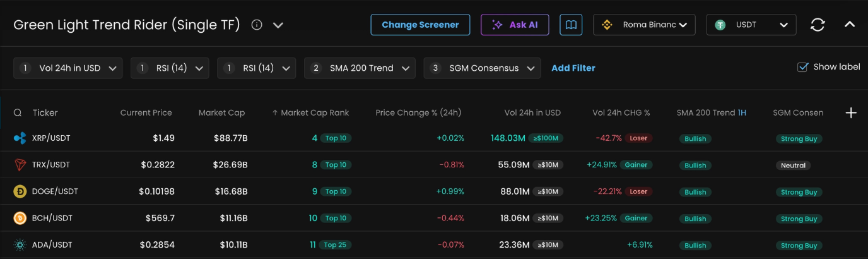Screen dimensions: 868x259
Task: Click the BCH coin icon
Action: pos(20,218)
